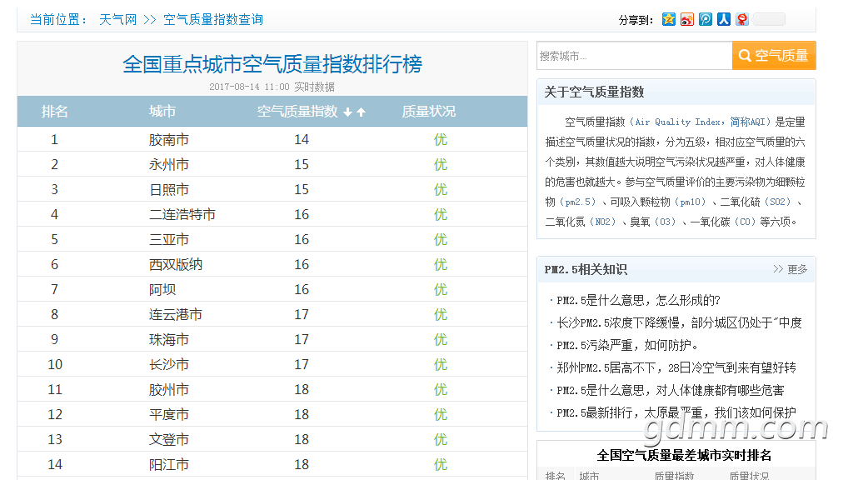Sort air quality index descending arrow
The width and height of the screenshot is (868, 480).
pos(347,112)
